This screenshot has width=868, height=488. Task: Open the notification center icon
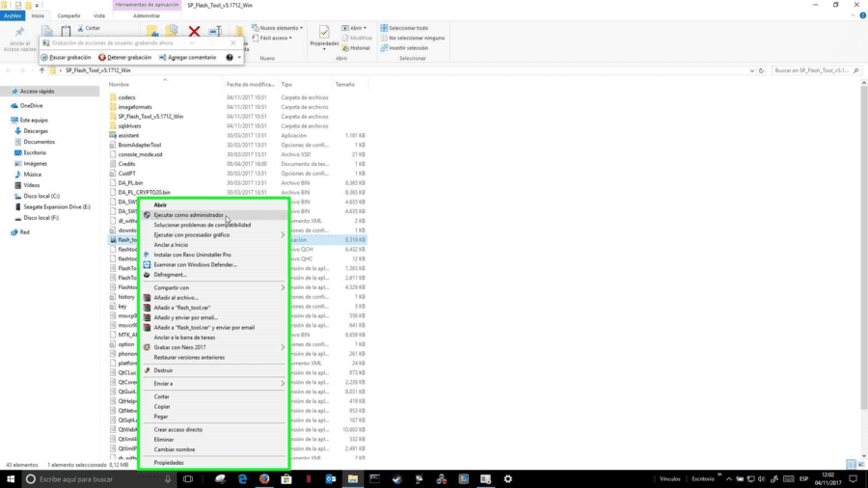point(854,479)
